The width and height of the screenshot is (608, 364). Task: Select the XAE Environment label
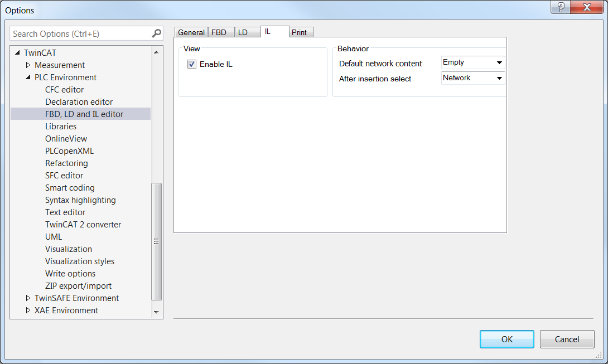[x=66, y=310]
